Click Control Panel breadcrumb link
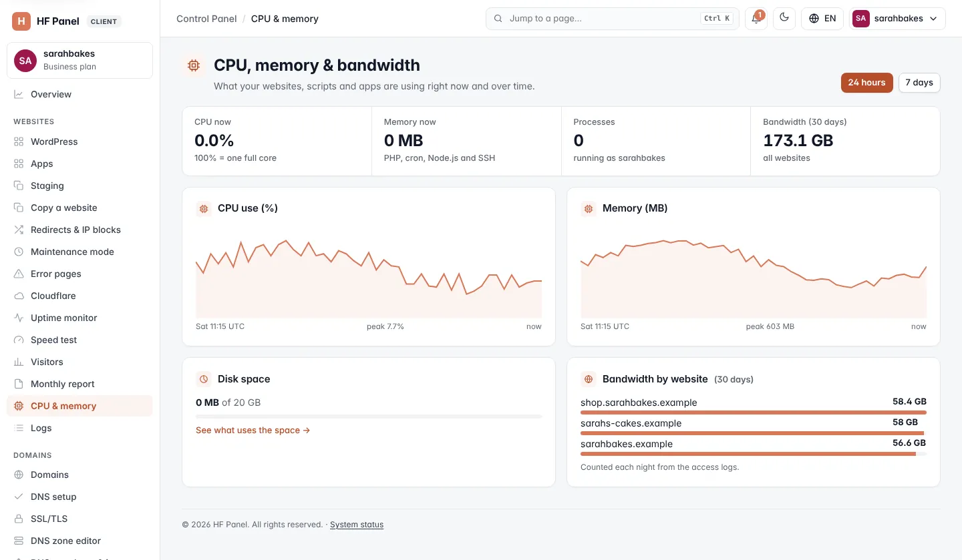 pos(206,19)
